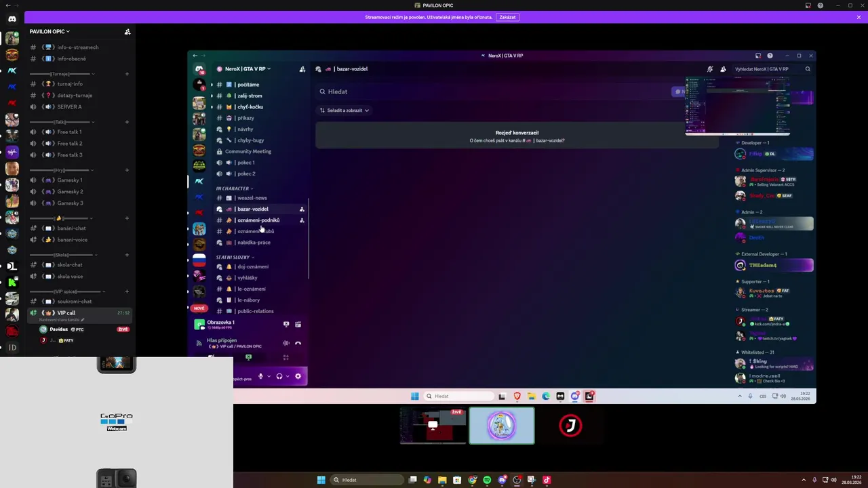Open threads icon in streamed bazar-vozidel header
This screenshot has width=868, height=488.
(710, 69)
